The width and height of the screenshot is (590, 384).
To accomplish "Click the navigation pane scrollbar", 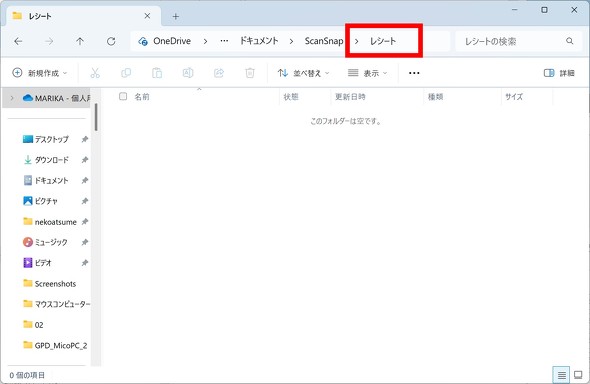I will 96,117.
